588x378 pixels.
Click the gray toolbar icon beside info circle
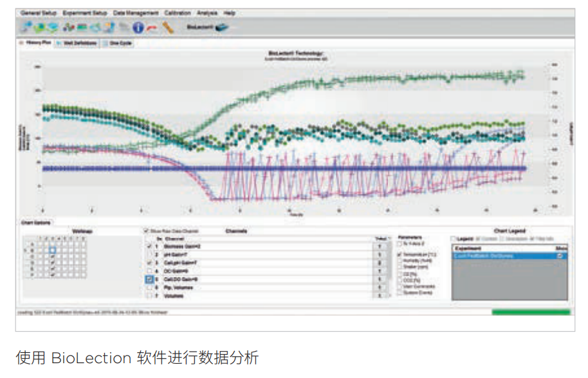coord(123,27)
